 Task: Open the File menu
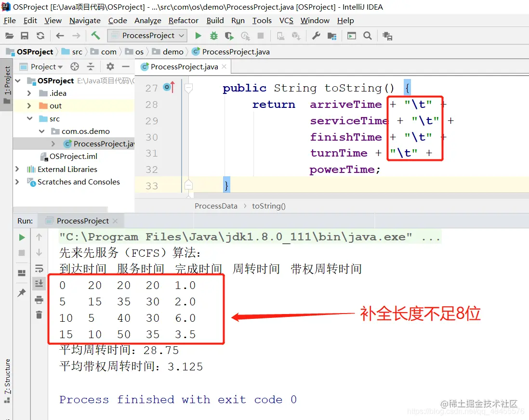coord(10,21)
